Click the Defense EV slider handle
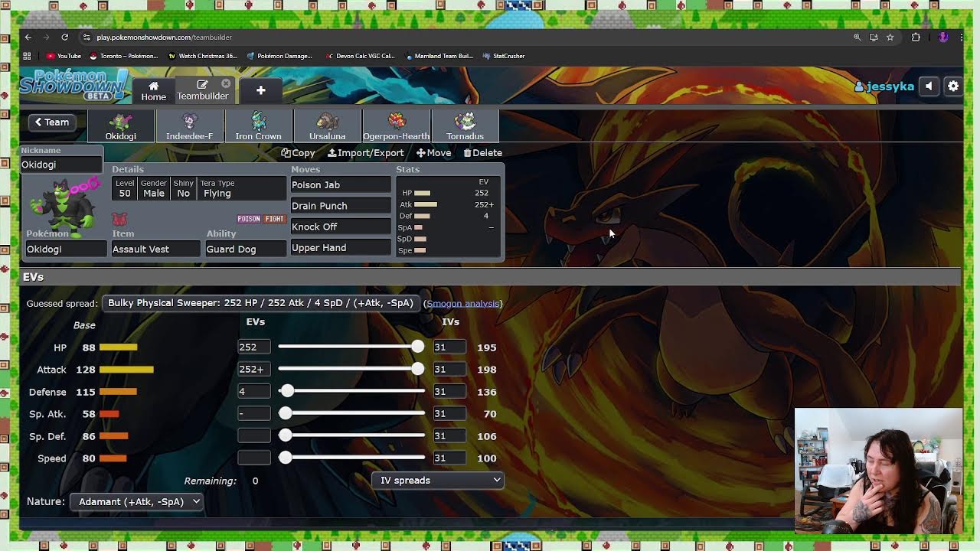This screenshot has width=980, height=551. [286, 391]
